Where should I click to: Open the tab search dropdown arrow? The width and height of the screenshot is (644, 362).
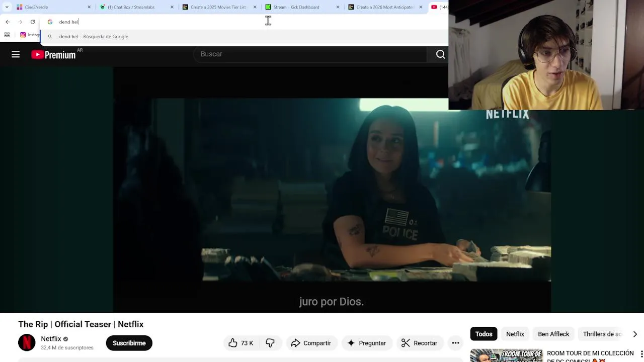pos(7,7)
